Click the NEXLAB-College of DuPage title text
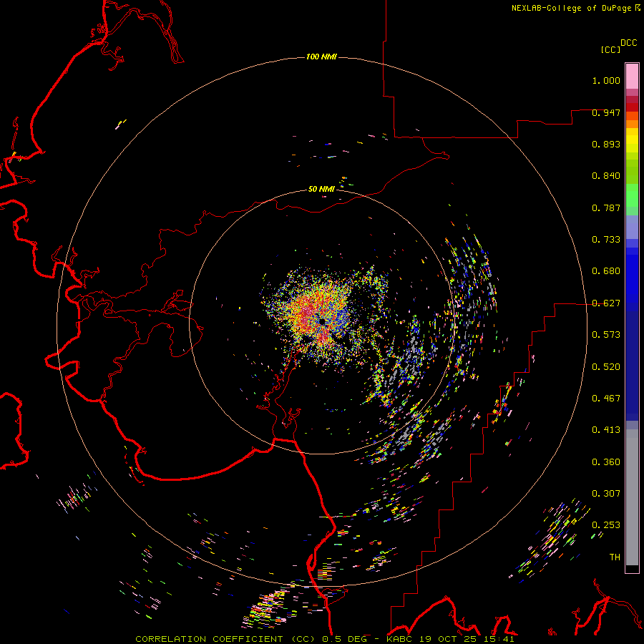 [x=572, y=8]
